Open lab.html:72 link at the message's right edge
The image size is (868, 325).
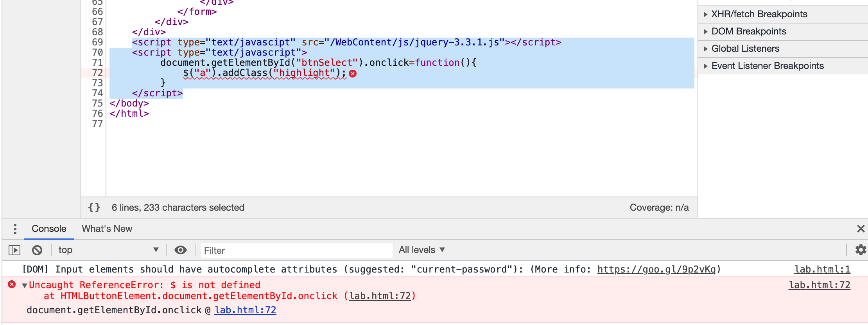click(820, 285)
